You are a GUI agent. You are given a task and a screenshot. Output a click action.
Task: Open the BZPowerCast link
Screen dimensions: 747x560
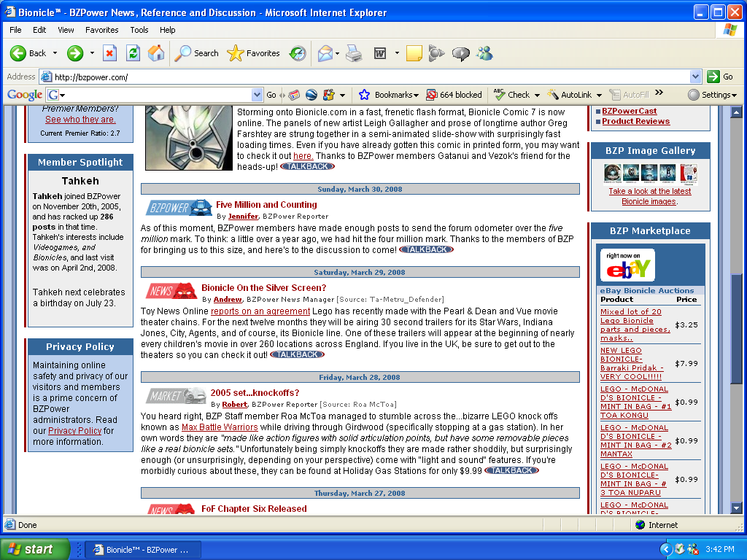(x=629, y=111)
